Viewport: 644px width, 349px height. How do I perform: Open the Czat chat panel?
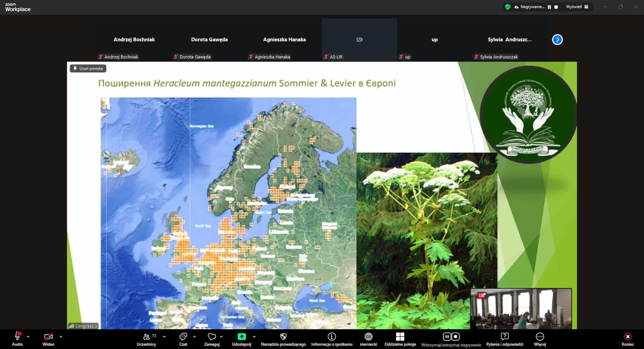pos(183,337)
